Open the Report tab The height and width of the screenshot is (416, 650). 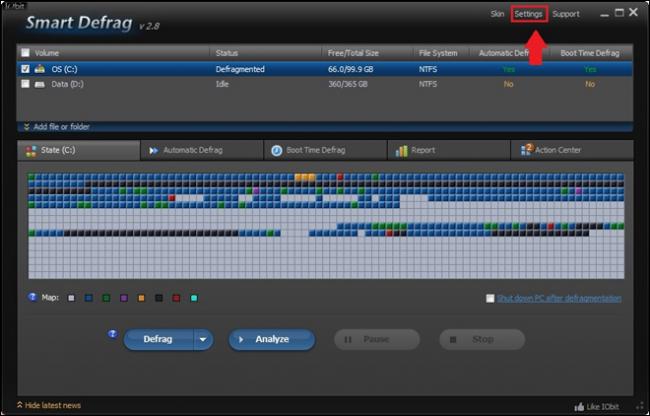point(449,150)
